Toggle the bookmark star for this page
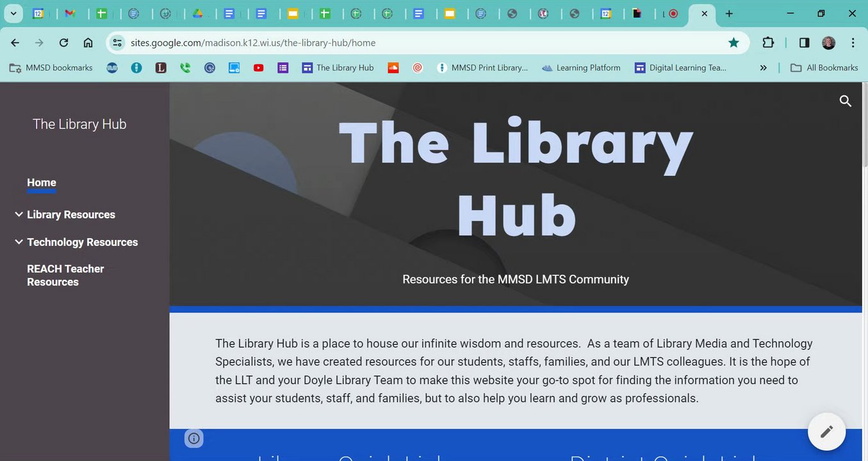Viewport: 868px width, 461px height. click(733, 43)
